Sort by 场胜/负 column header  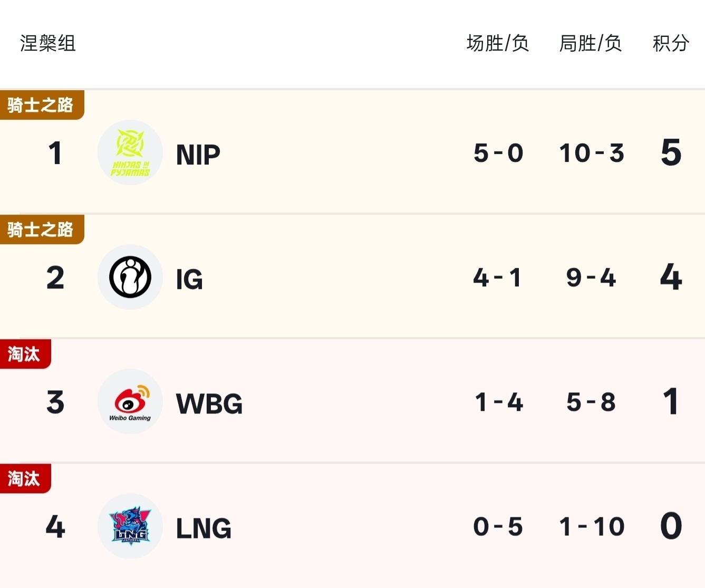click(x=498, y=43)
